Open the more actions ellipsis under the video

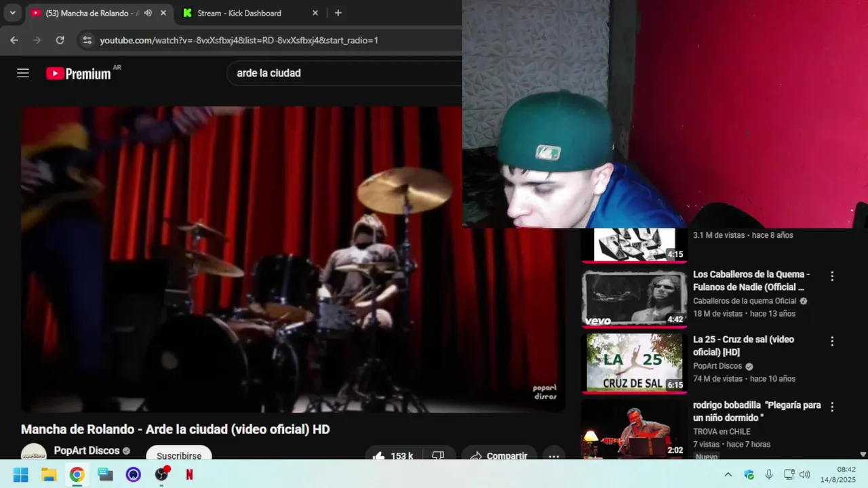tap(553, 454)
